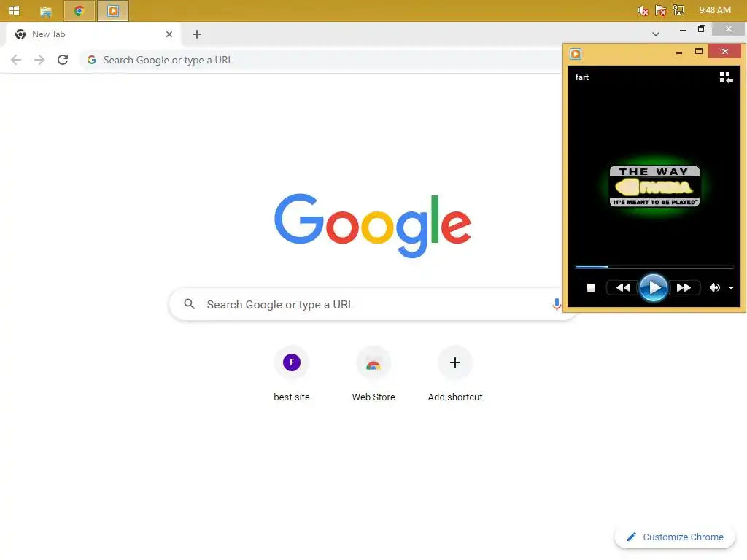Click the Media Player seek bar
Viewport: 747px width, 560px height.
pyautogui.click(x=654, y=267)
